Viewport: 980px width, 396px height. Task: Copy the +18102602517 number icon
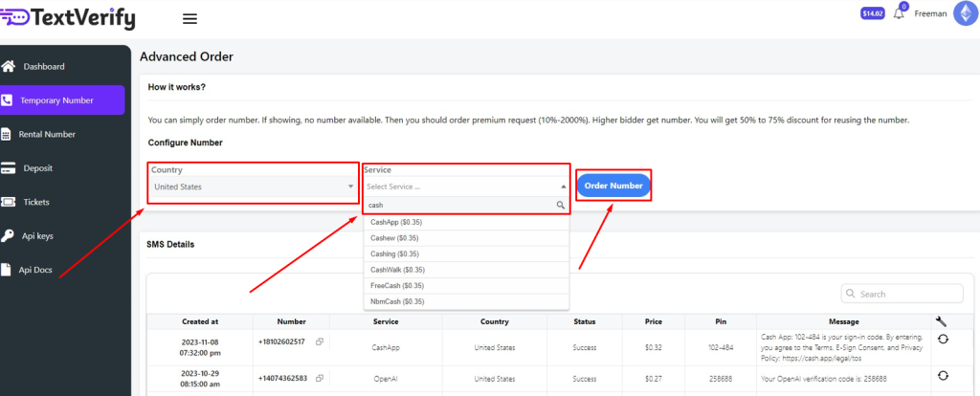(320, 341)
